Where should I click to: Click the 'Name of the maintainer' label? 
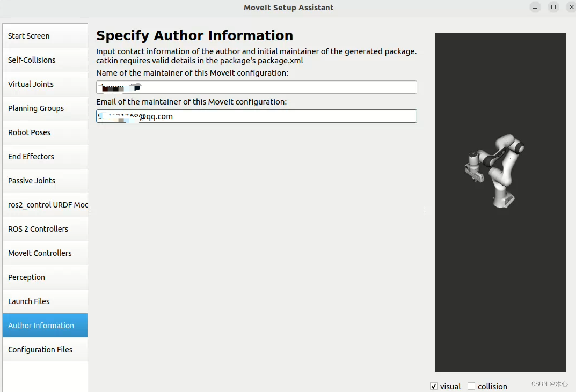192,73
